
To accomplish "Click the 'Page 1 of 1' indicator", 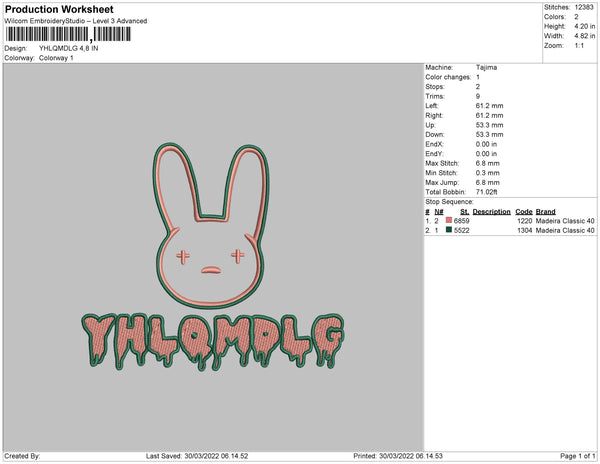I will (577, 456).
